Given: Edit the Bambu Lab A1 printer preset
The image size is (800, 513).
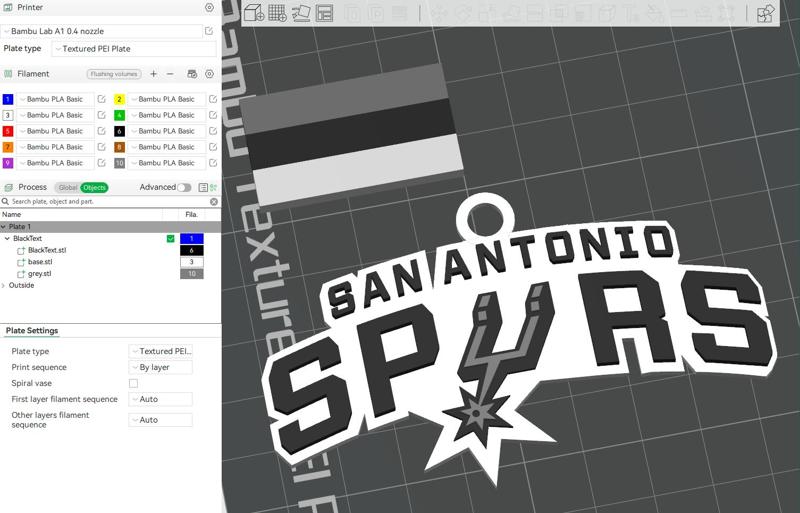Looking at the screenshot, I should [209, 31].
